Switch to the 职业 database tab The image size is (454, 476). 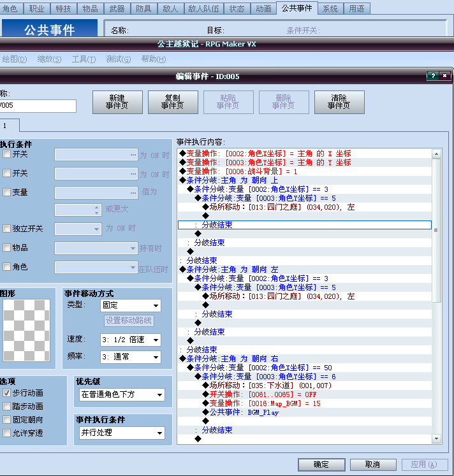(37, 8)
